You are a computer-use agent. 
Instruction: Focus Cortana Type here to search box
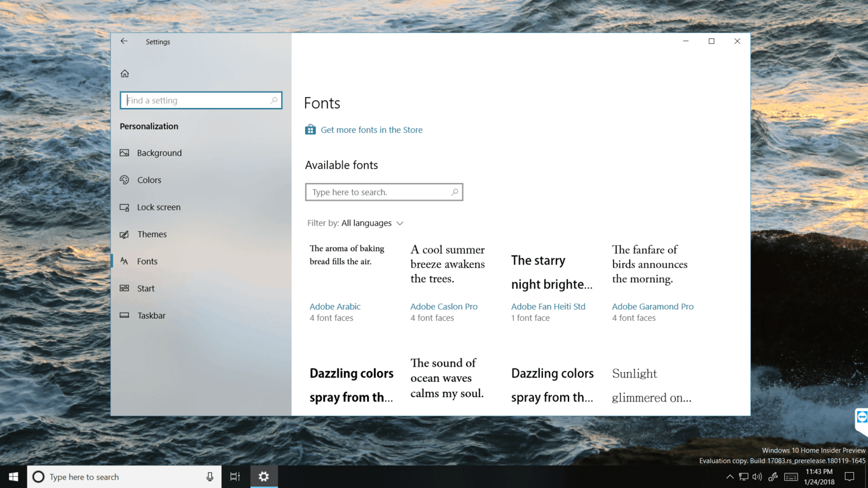click(x=124, y=477)
